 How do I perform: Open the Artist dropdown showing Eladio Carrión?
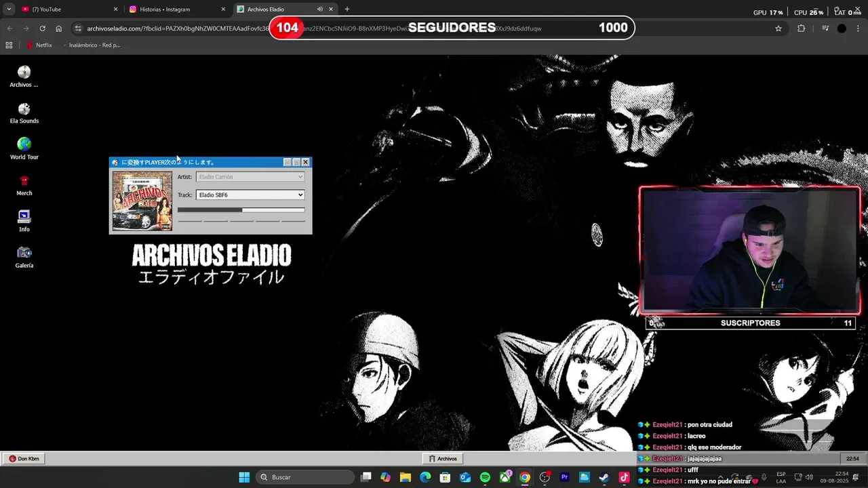pos(250,177)
